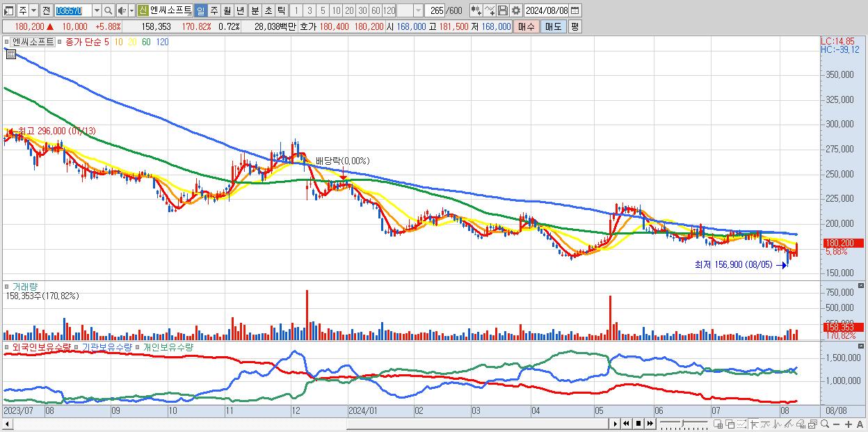Click the plus zoom-in icon
Screen dimensions: 868x432
(849, 424)
